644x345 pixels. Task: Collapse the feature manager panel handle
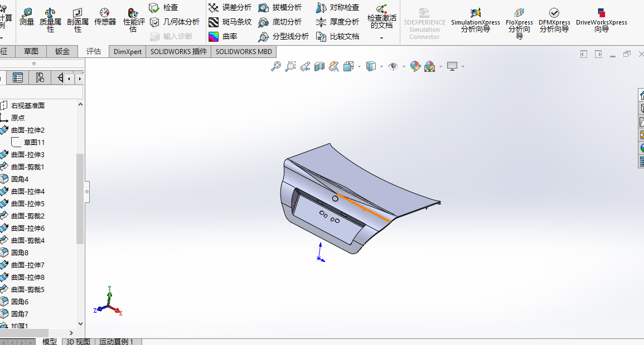[87, 192]
